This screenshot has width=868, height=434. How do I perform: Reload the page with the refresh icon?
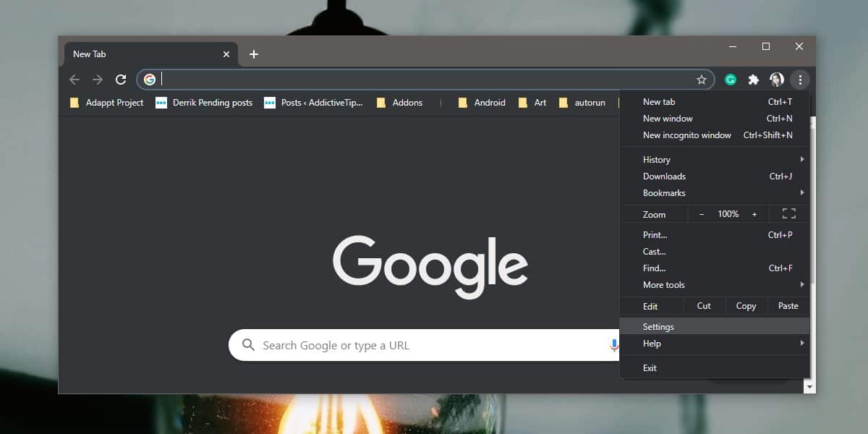(121, 80)
